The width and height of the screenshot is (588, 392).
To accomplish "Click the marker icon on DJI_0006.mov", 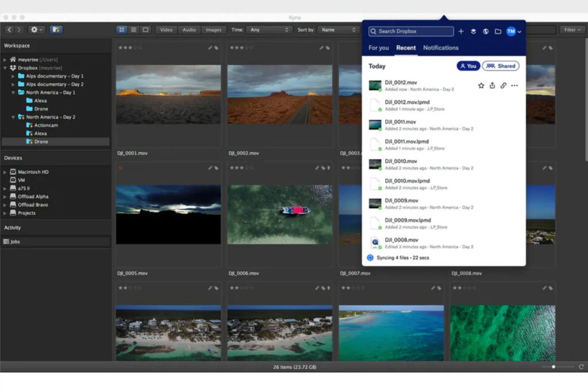I will (328, 168).
